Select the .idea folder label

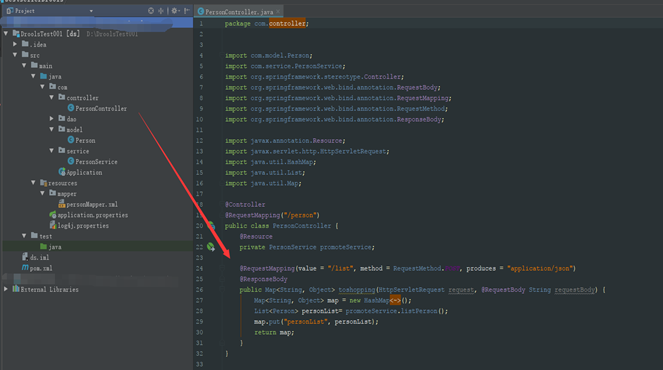click(38, 44)
